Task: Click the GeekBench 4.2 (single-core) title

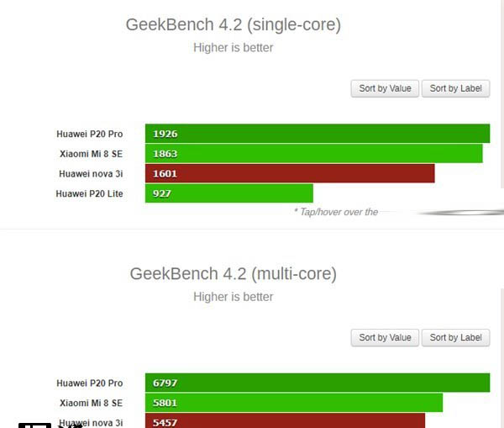Action: pyautogui.click(x=233, y=24)
